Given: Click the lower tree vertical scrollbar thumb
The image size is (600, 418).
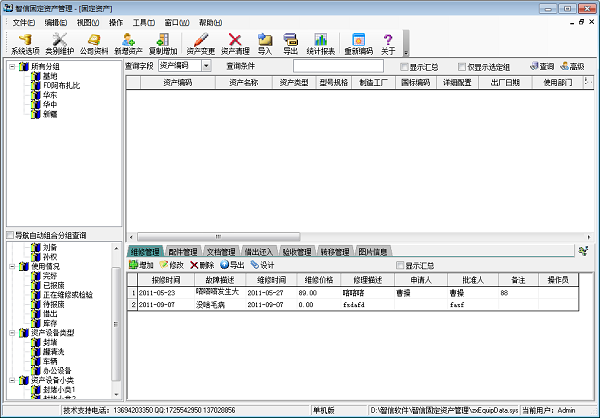Looking at the screenshot, I should [x=116, y=324].
